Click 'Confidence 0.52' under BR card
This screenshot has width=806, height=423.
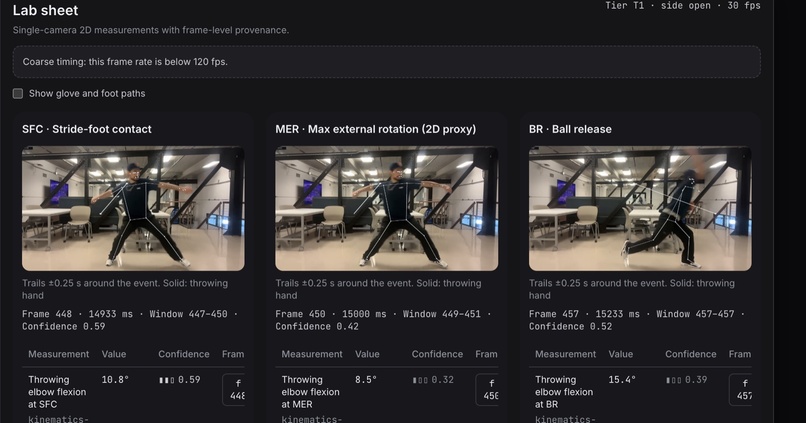571,326
